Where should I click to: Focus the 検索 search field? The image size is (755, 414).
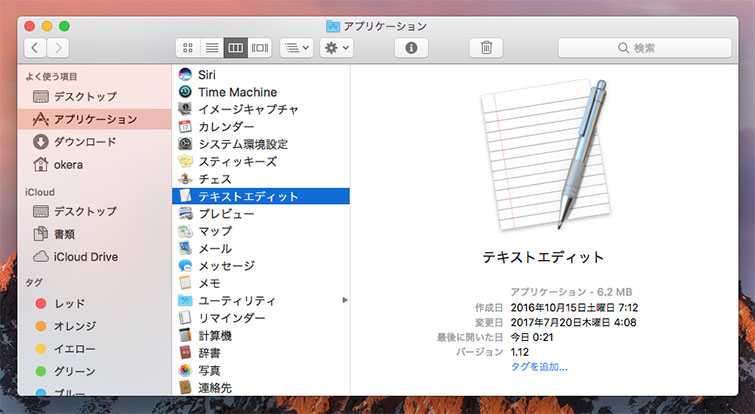click(645, 48)
